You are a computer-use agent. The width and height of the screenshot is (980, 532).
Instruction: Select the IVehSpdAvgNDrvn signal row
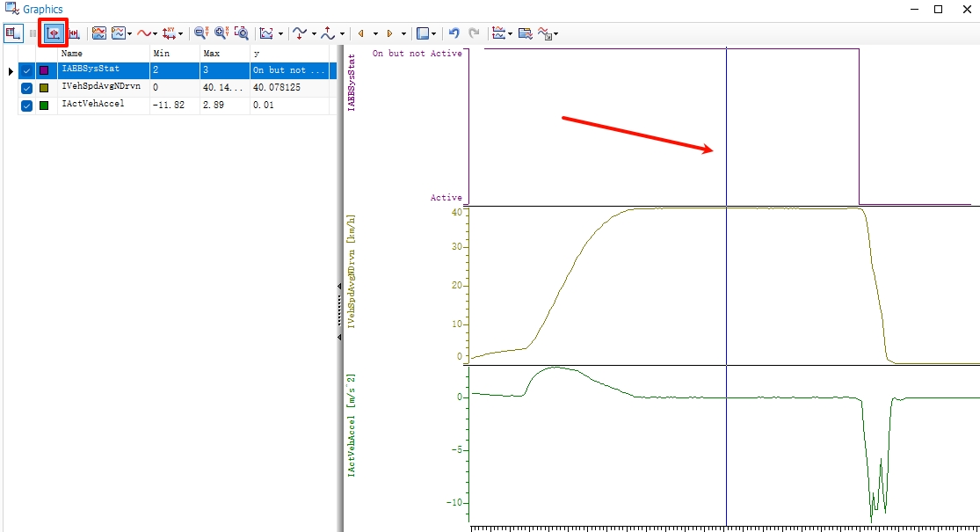click(x=101, y=87)
